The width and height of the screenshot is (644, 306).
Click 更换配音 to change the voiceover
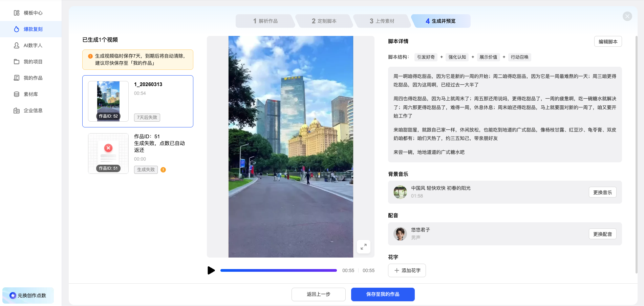[602, 234]
